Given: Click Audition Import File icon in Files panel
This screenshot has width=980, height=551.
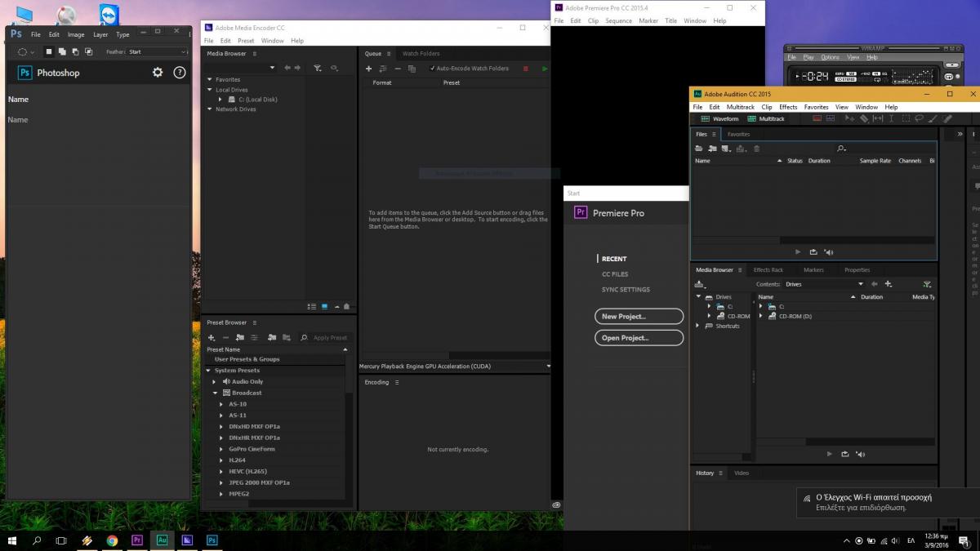Looking at the screenshot, I should point(713,149).
